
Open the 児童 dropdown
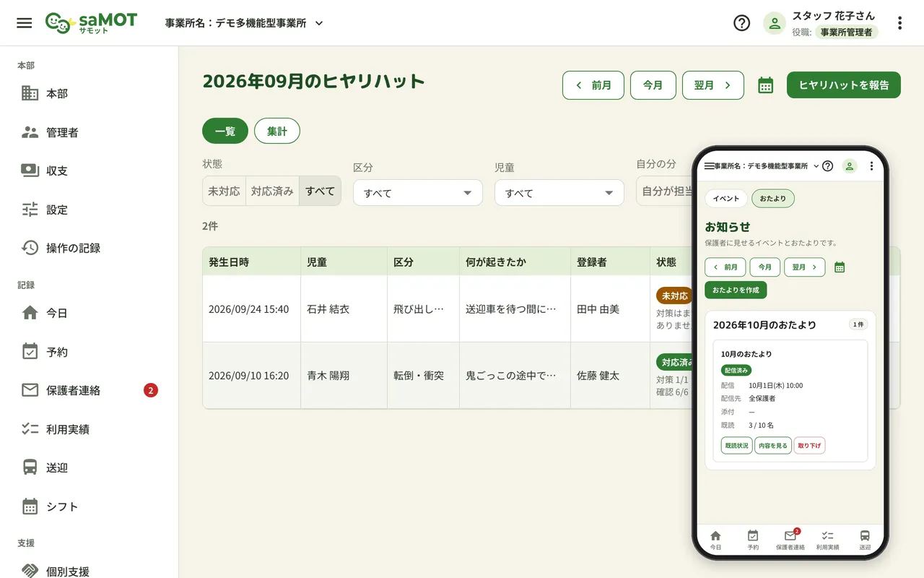coord(559,193)
